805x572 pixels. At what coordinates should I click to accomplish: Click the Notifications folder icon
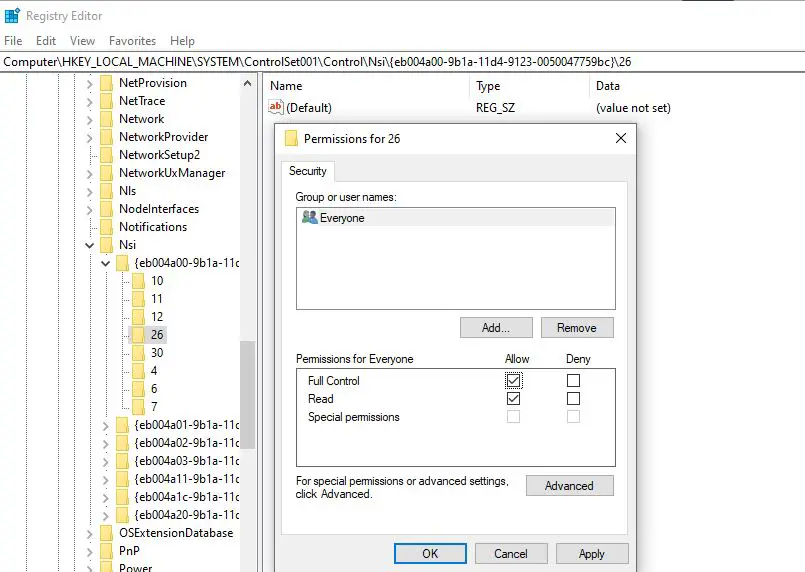point(106,227)
